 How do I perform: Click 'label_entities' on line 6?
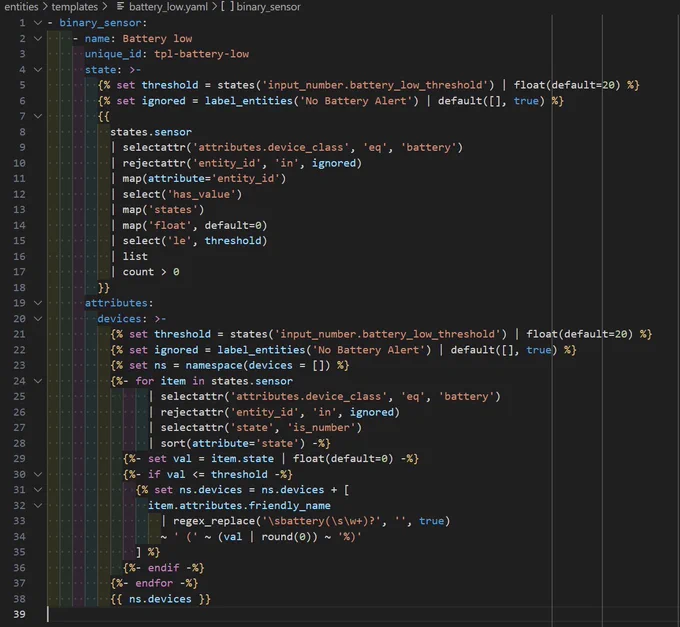click(x=249, y=101)
